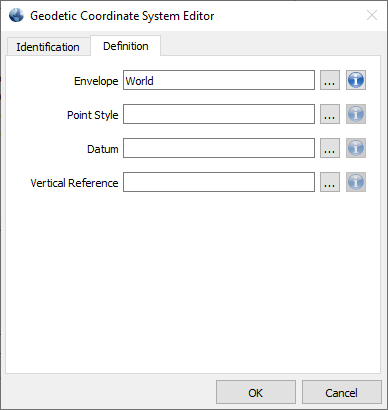Click the globe icon in title bar

pos(16,15)
